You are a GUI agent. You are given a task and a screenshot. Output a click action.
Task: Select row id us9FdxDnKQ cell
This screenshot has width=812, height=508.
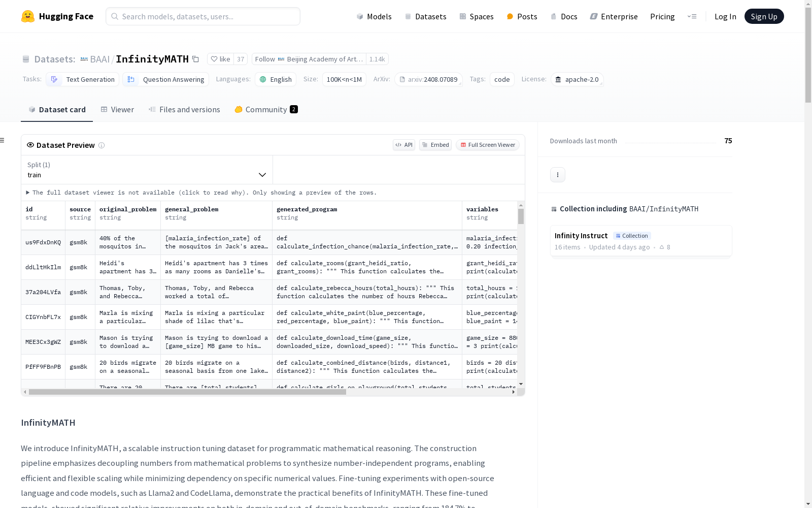click(43, 242)
